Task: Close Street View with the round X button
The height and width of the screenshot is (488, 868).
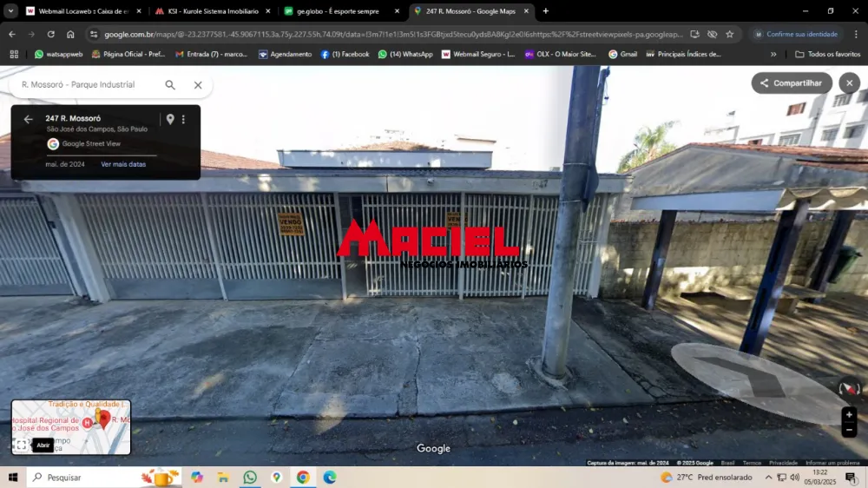Action: tap(849, 83)
